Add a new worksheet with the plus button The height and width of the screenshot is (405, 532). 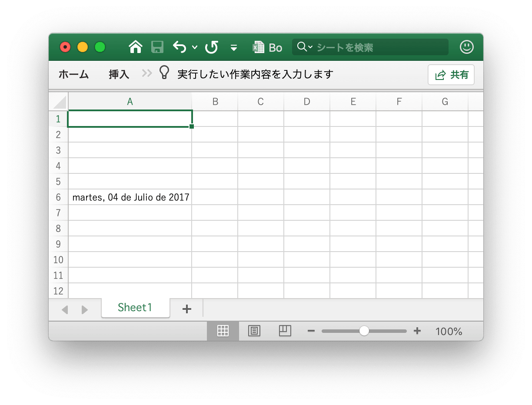click(x=186, y=309)
